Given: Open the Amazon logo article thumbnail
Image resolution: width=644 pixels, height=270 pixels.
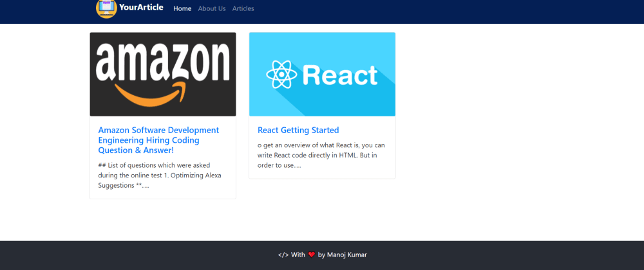Looking at the screenshot, I should 163,74.
